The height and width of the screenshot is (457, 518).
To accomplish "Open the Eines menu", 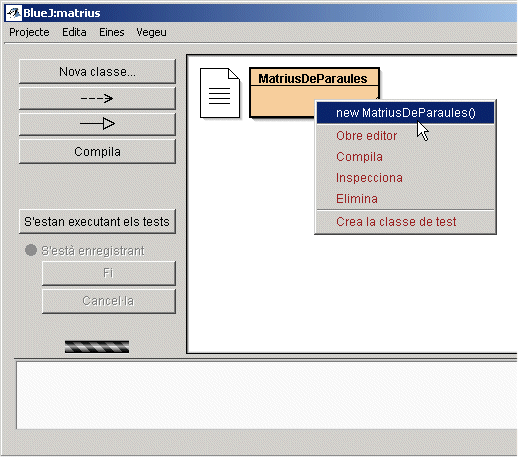I will (112, 32).
